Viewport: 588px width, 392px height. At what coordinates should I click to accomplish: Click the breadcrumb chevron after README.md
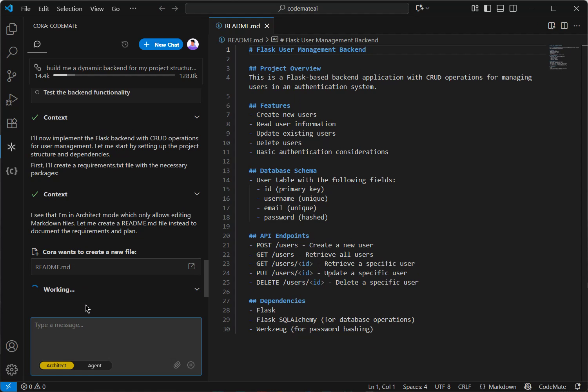pyautogui.click(x=267, y=40)
